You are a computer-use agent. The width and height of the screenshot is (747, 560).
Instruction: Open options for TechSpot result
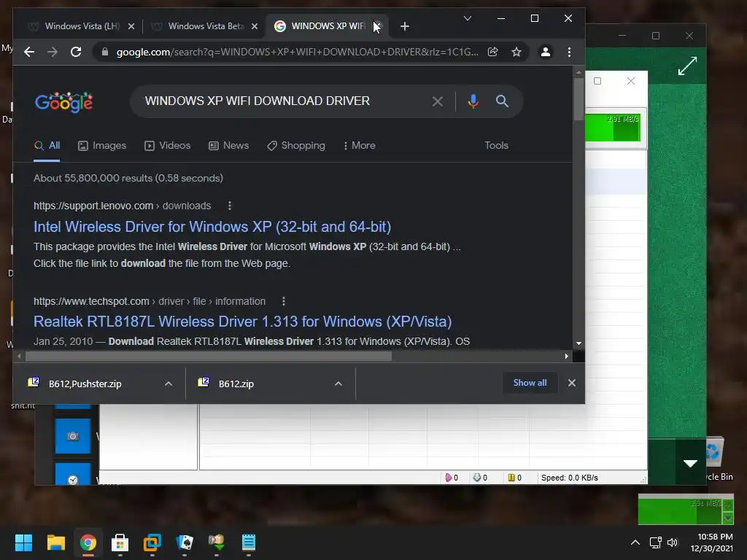284,301
